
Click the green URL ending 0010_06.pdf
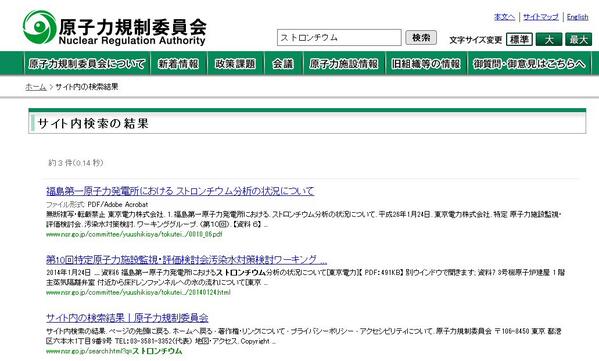coord(134,234)
